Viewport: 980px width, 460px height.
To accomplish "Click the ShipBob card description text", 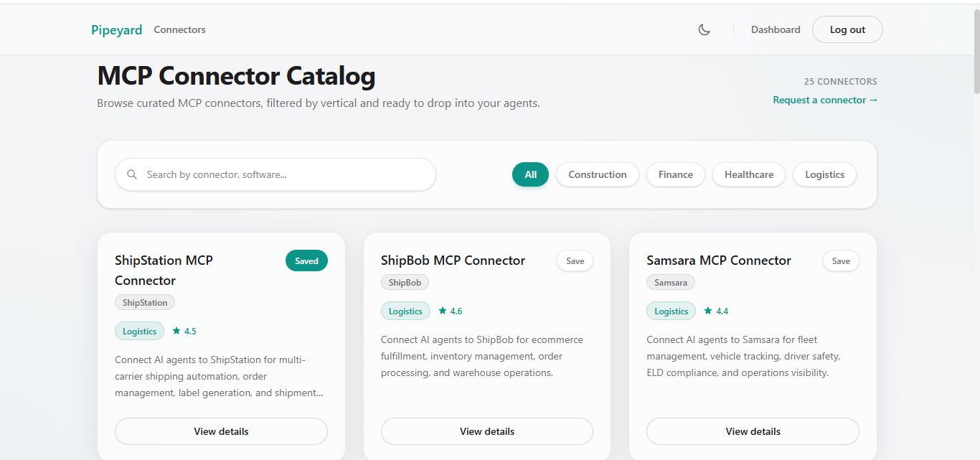I will 482,356.
